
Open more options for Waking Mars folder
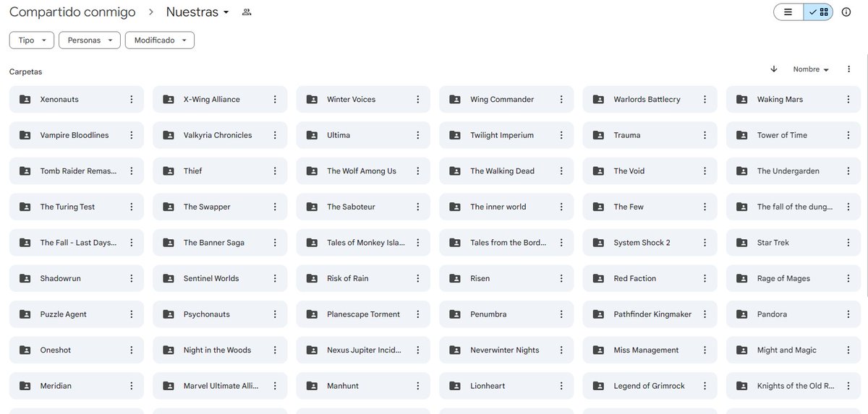848,100
